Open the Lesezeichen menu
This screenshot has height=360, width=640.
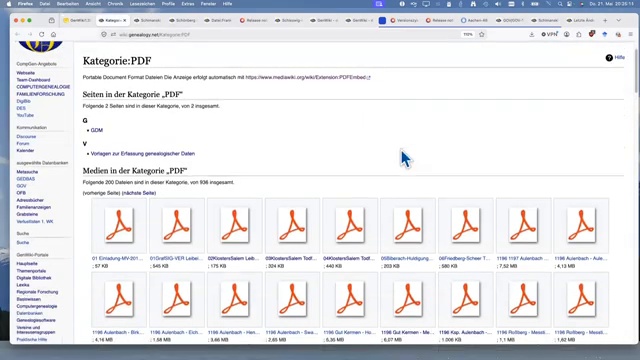(142, 4)
